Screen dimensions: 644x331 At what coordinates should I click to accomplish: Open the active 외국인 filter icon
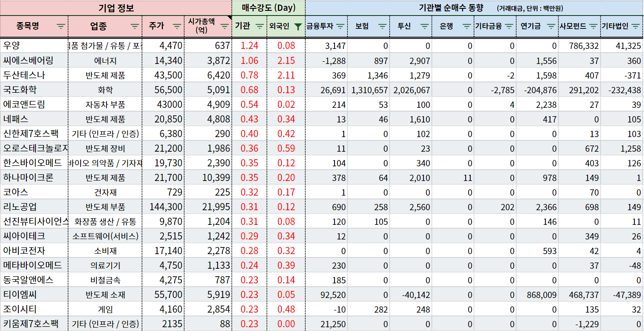298,26
